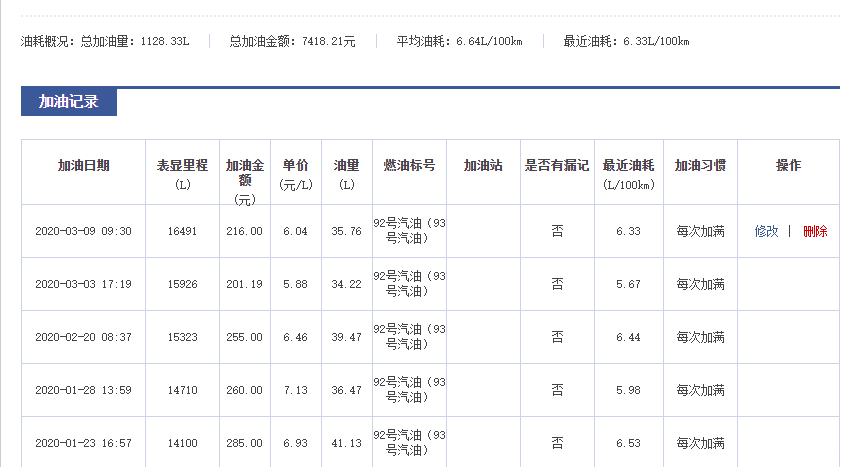Click the 260.00 amount cell
841x467 pixels.
[245, 390]
